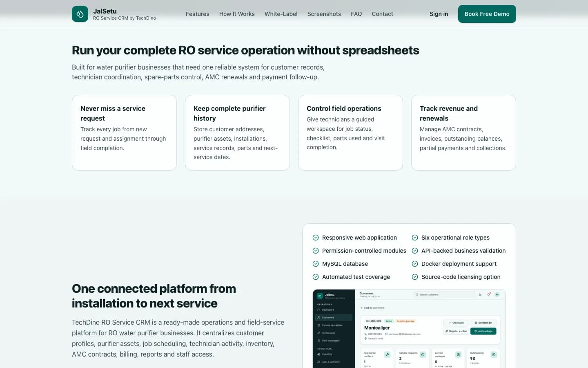Click Search customers field in the preview
The height and width of the screenshot is (368, 588).
click(444, 294)
